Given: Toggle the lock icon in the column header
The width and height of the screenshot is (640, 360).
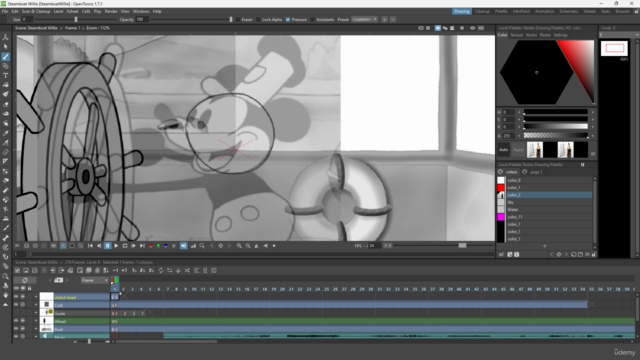Looking at the screenshot, I should click(29, 288).
